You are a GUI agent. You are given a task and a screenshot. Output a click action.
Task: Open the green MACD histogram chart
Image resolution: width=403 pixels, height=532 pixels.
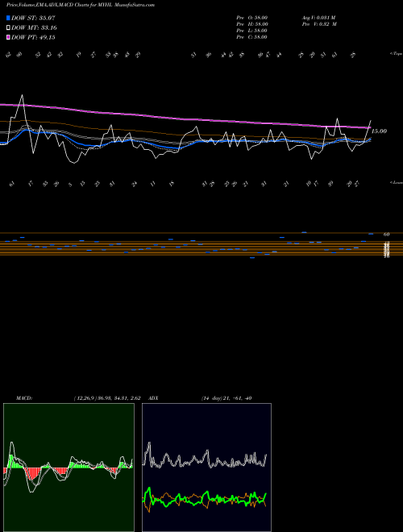pyautogui.click(x=69, y=468)
